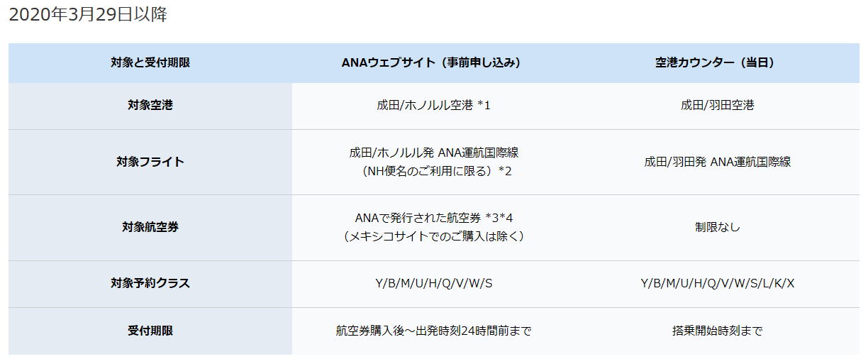
Task: Click the Y/B/M/U/H/Q/V/W/S class list
Action: (433, 284)
